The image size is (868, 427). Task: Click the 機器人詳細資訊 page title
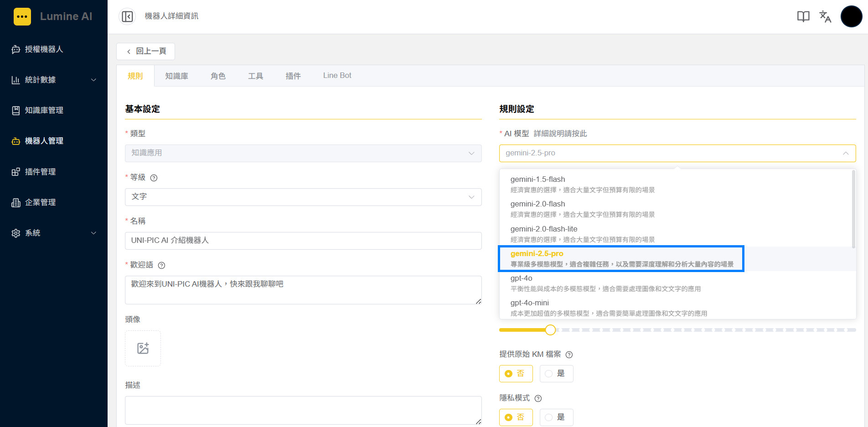tap(171, 16)
